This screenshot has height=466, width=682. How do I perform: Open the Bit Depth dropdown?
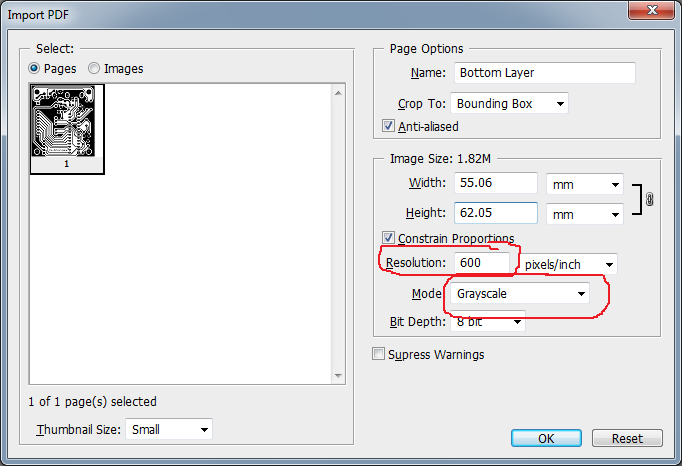click(488, 322)
